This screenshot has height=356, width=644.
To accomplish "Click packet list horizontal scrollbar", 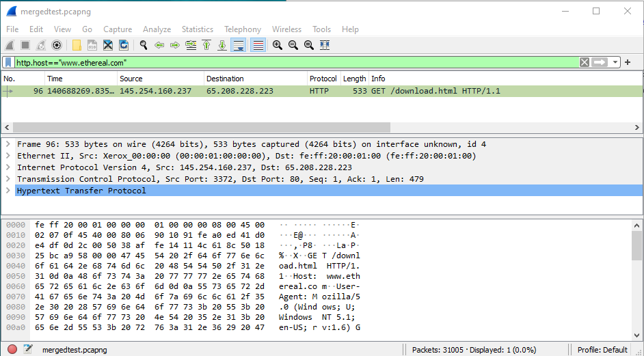I will coord(201,128).
